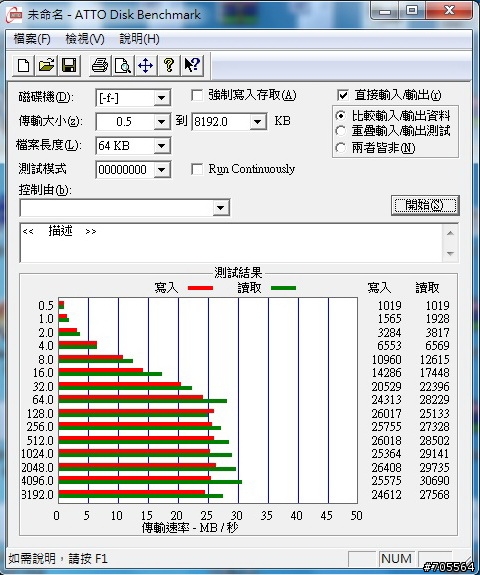Screen dimensions: 480x575
Task: Select 重疊輸入/輸出測試 radio option
Action: (341, 131)
